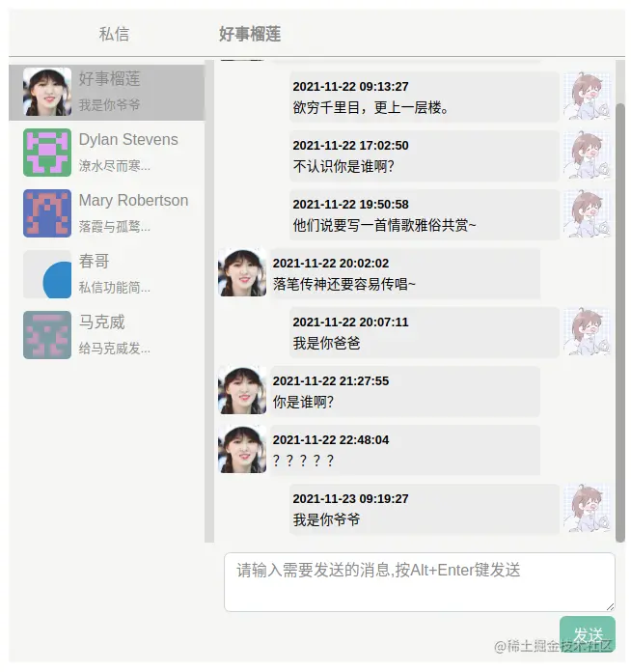
Task: Click Mary Robertson's blue pixel avatar
Action: (x=47, y=213)
